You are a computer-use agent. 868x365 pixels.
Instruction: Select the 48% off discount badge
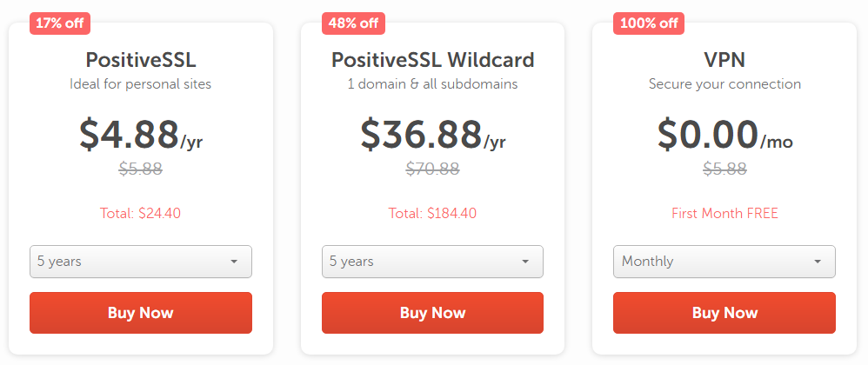[352, 23]
